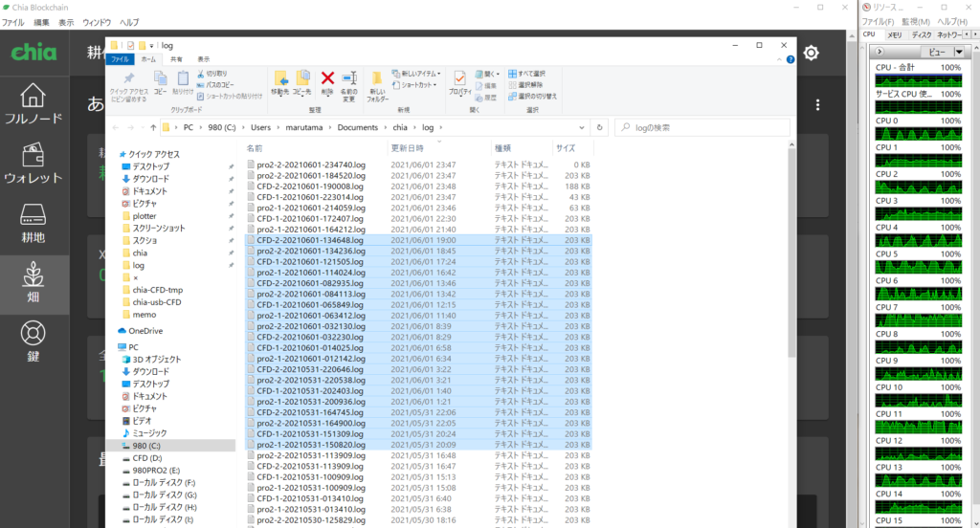Switch to 共有 (Share) ribbon tab
This screenshot has height=528, width=980.
coord(176,59)
